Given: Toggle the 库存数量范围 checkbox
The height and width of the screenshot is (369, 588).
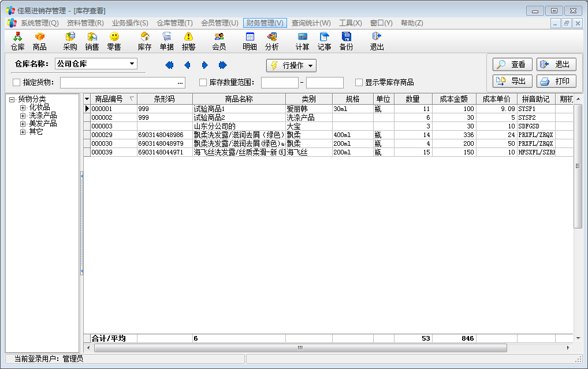Looking at the screenshot, I should click(203, 82).
